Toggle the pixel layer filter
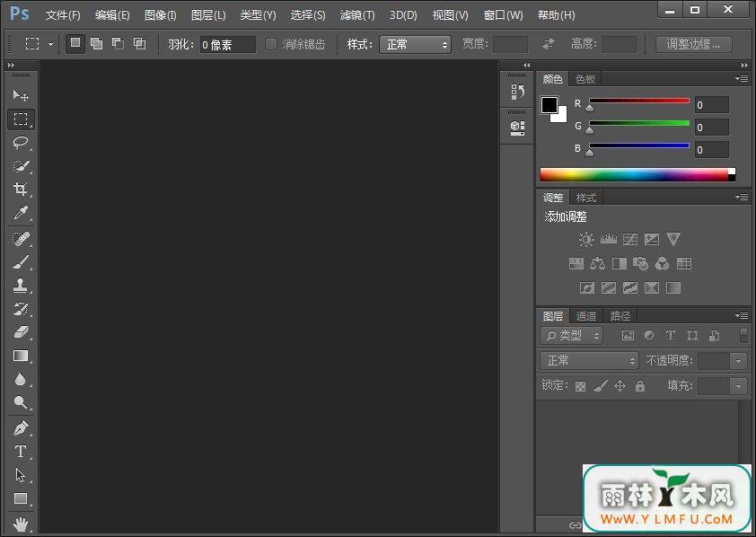Viewport: 756px width, 537px height. pyautogui.click(x=628, y=336)
